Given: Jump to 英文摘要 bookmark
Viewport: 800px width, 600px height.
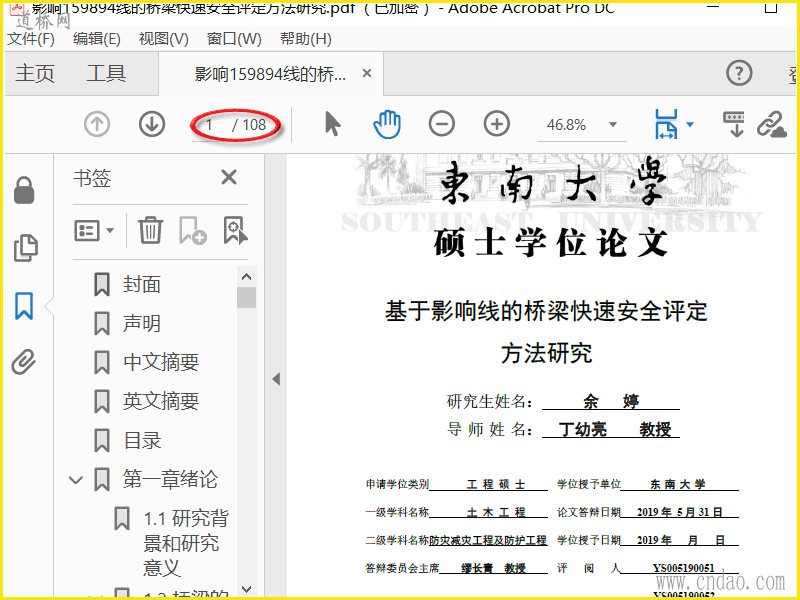Looking at the screenshot, I should coord(161,402).
